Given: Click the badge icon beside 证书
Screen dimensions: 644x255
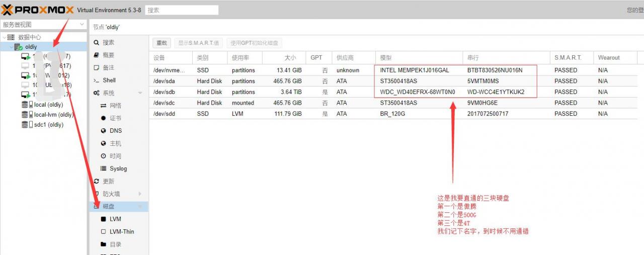Looking at the screenshot, I should [104, 118].
